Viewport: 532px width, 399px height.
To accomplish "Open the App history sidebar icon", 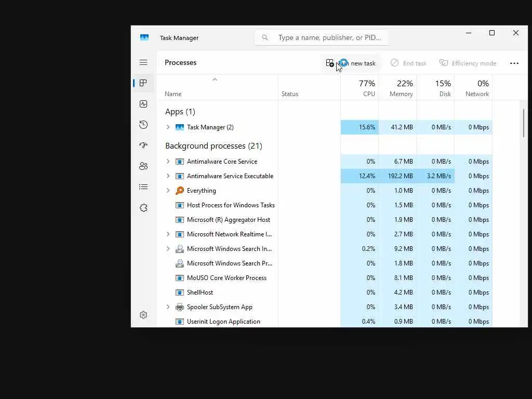I will pos(143,125).
